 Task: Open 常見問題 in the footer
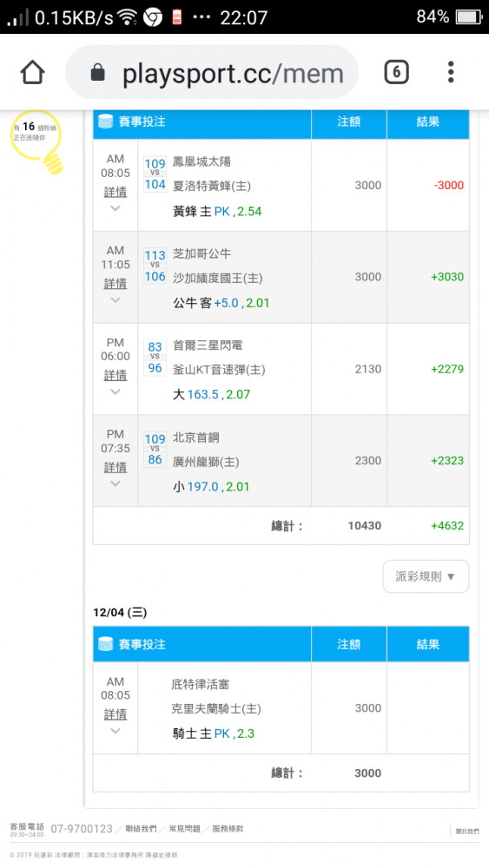(184, 829)
